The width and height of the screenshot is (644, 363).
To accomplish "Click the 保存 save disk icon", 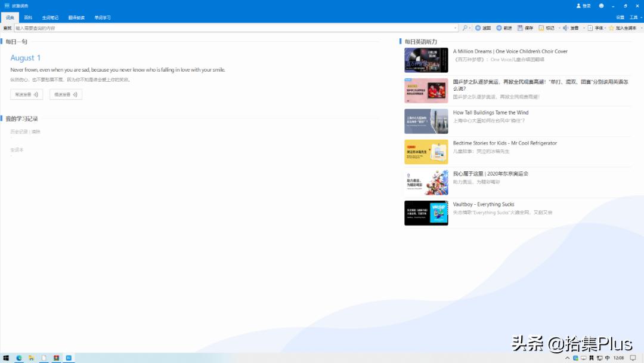I will click(x=521, y=28).
